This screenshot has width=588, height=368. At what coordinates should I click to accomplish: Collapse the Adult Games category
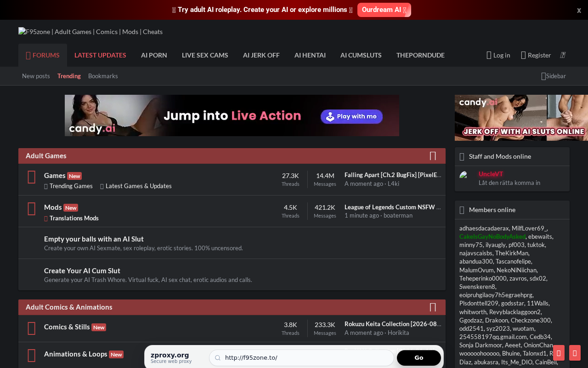click(433, 156)
